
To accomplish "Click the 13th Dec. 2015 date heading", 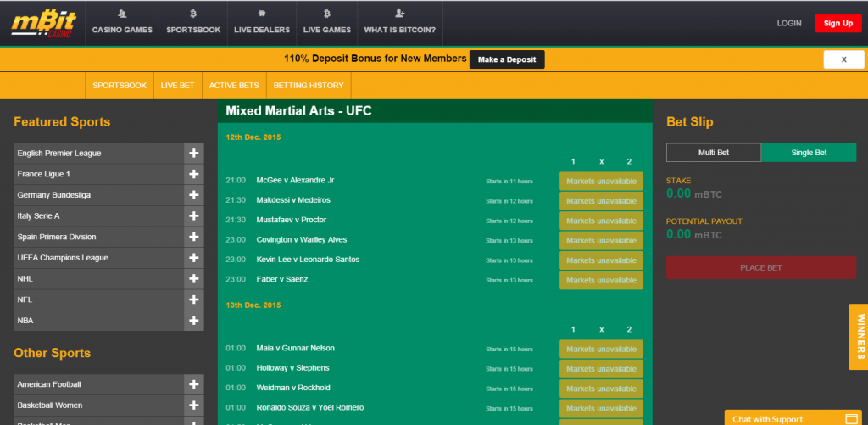I will tap(253, 305).
